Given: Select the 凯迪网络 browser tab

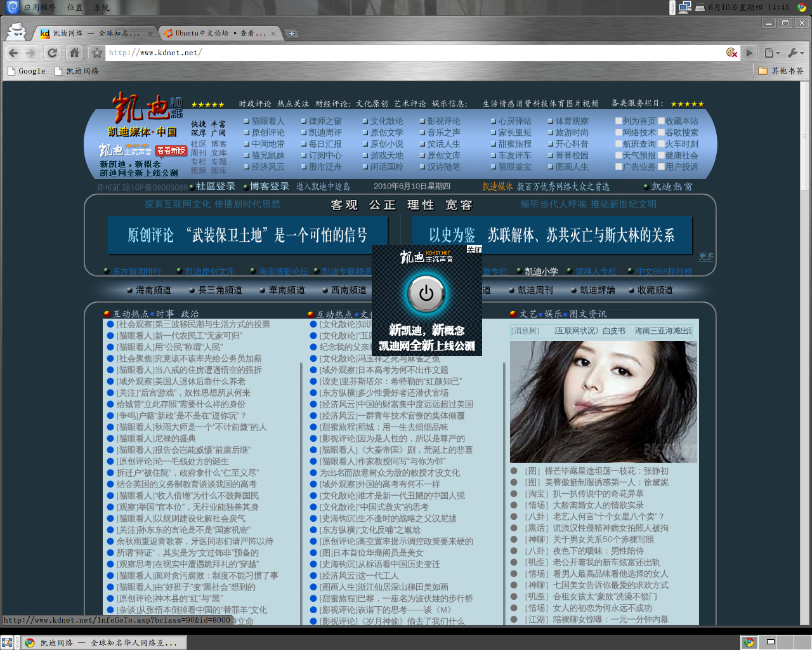Looking at the screenshot, I should pyautogui.click(x=96, y=33).
